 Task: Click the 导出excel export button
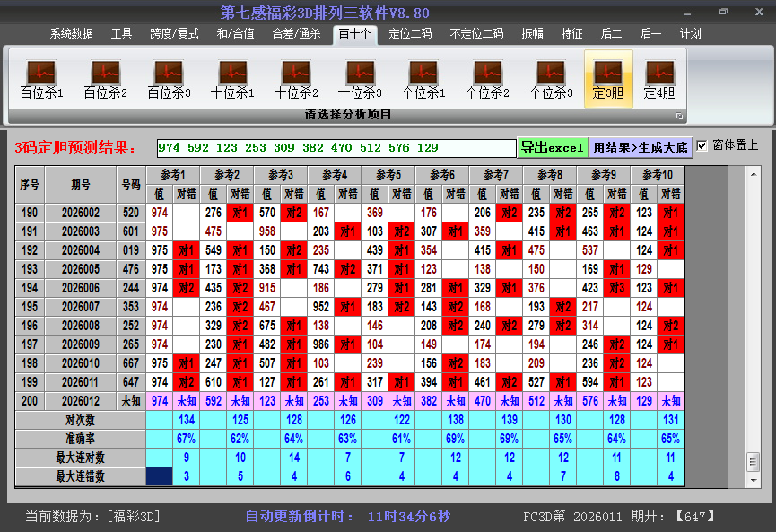(x=554, y=145)
